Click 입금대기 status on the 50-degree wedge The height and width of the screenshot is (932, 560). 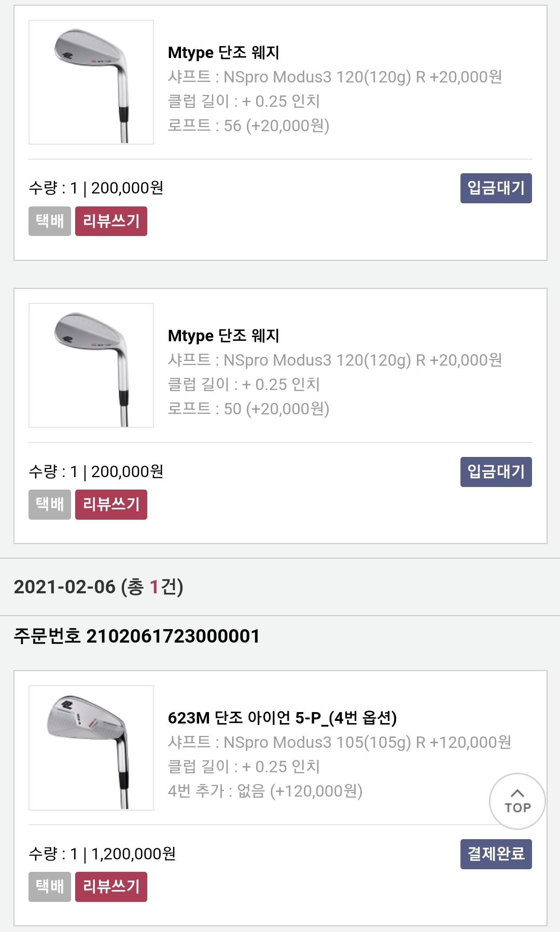pyautogui.click(x=496, y=471)
